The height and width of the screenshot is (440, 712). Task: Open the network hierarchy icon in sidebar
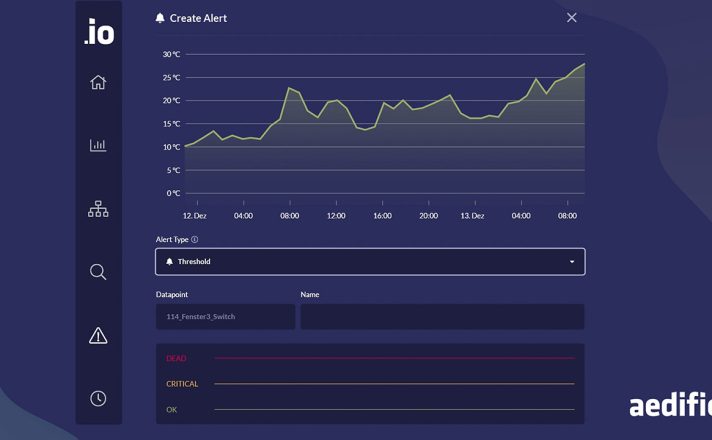coord(98,209)
